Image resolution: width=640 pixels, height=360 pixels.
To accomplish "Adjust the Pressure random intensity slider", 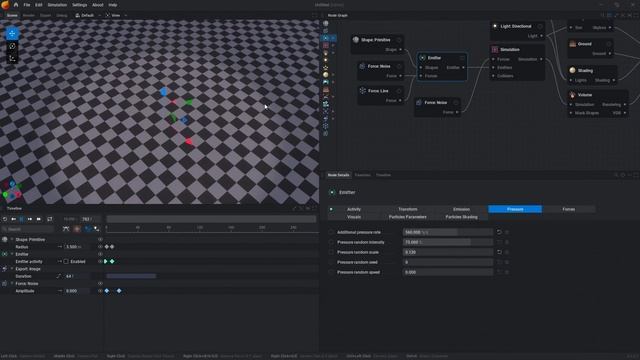I will (448, 242).
